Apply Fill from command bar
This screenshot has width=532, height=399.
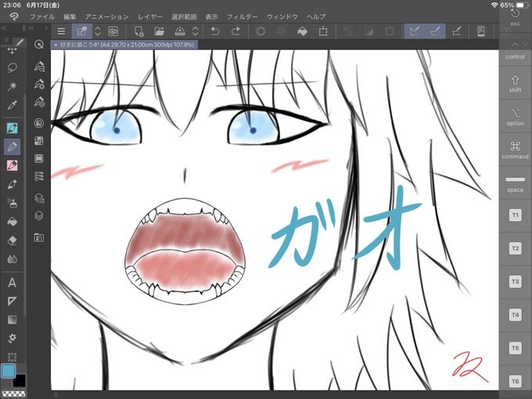tap(302, 31)
